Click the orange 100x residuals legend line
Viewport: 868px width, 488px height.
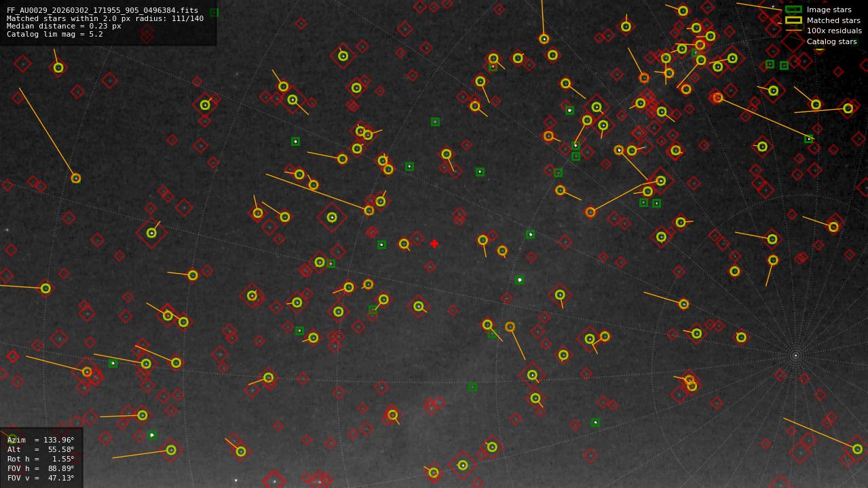click(793, 31)
